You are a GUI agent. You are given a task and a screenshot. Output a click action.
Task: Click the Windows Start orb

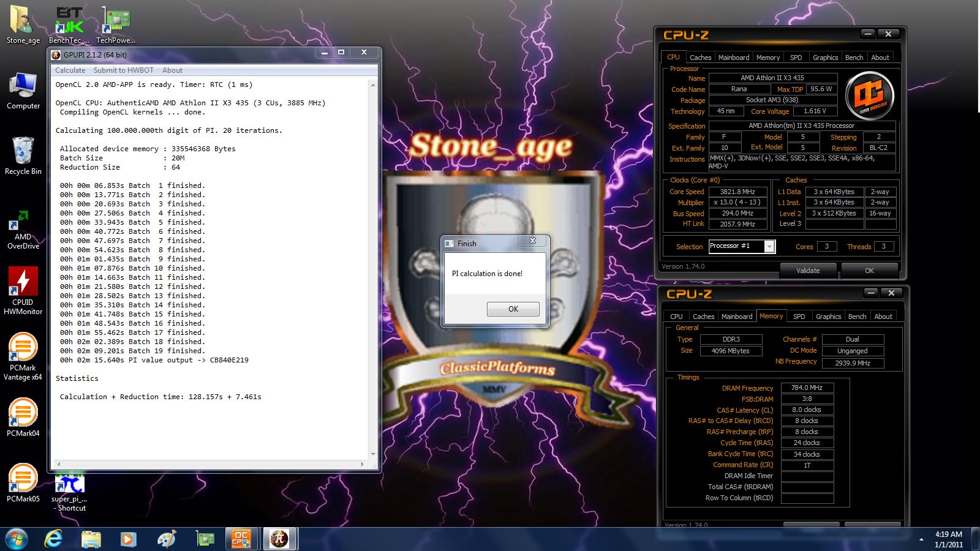coord(15,539)
